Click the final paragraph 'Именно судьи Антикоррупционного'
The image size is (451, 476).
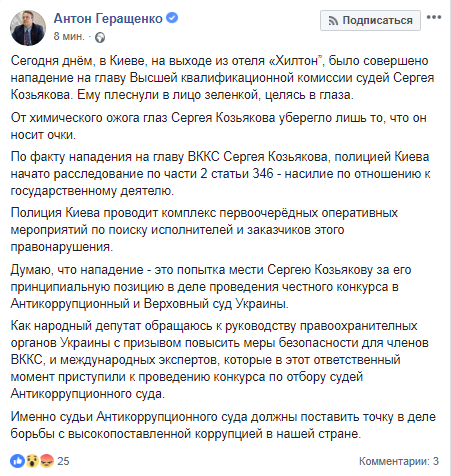[x=223, y=425]
